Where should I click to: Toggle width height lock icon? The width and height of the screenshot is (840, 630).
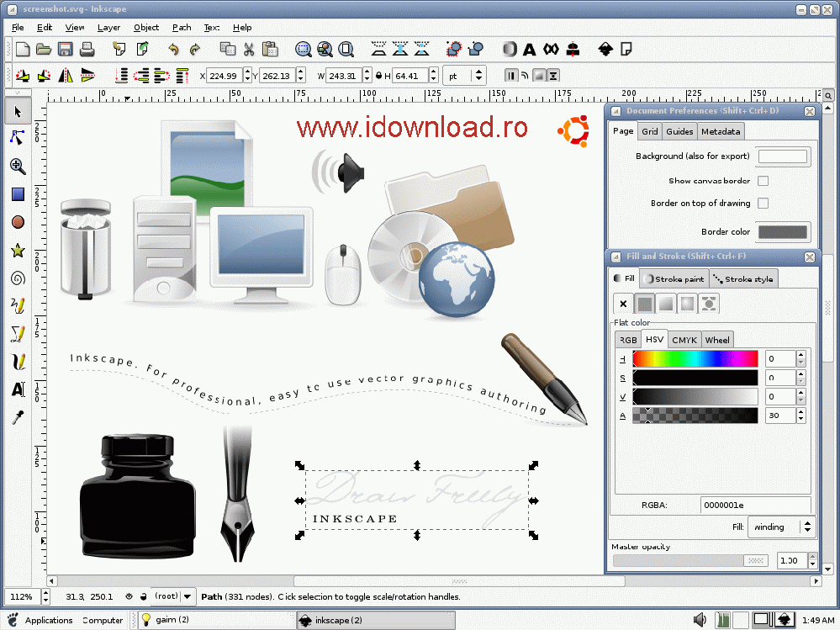click(x=378, y=76)
